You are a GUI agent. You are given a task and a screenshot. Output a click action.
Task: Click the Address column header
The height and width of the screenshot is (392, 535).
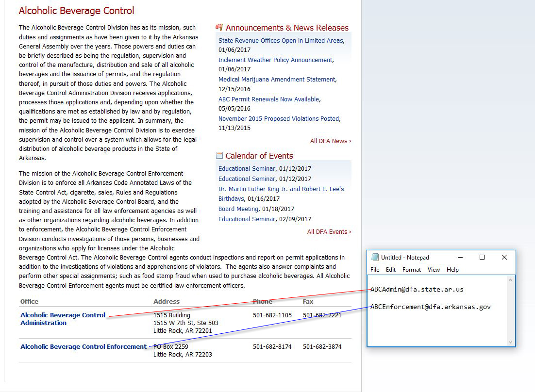point(167,301)
